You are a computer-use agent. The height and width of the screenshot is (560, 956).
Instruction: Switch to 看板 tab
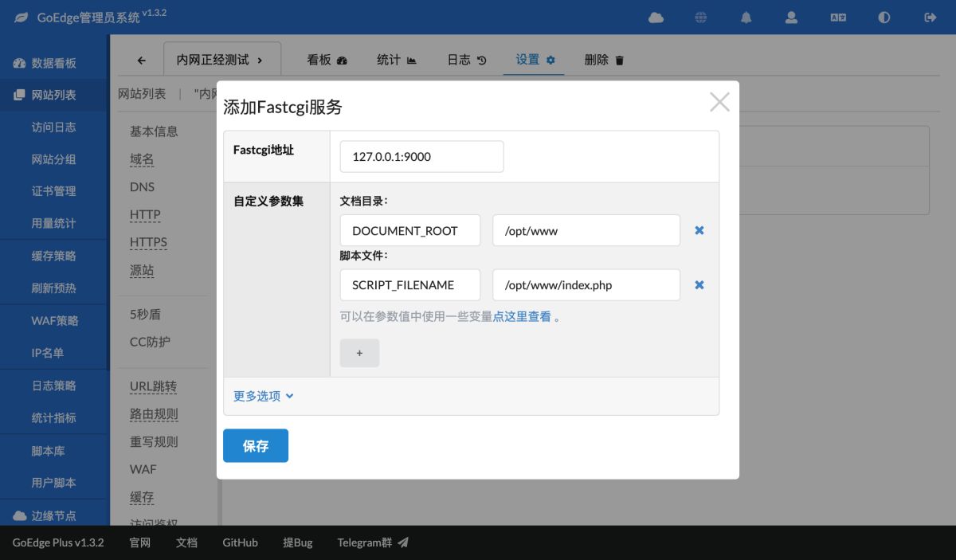pos(327,60)
